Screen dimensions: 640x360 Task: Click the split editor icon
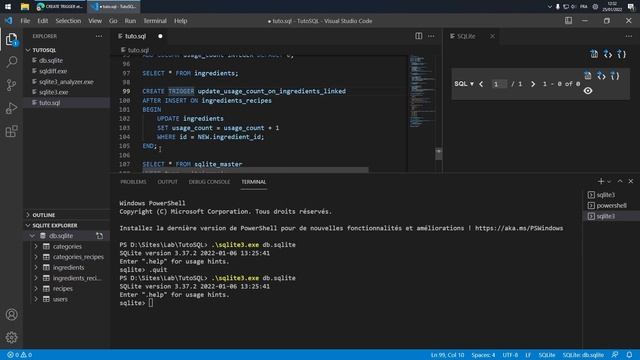click(419, 36)
